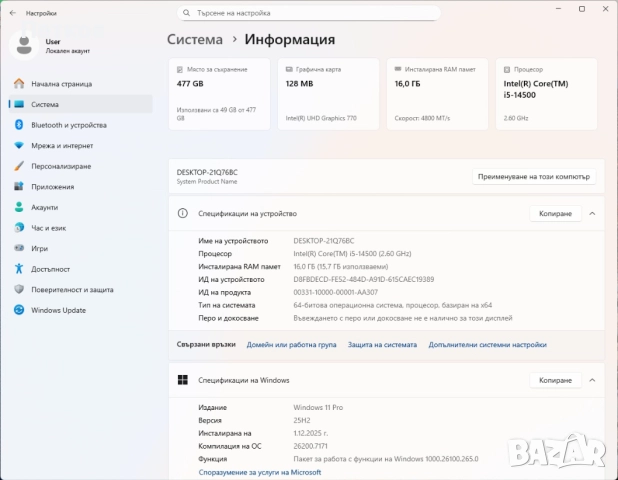
Task: Collapse Спецификации на Windows section
Action: tap(592, 380)
